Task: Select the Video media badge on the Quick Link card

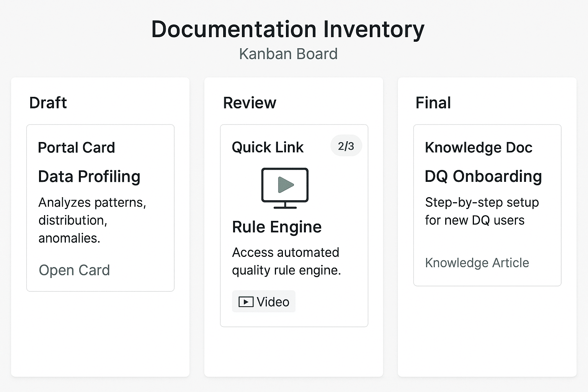Action: click(263, 302)
